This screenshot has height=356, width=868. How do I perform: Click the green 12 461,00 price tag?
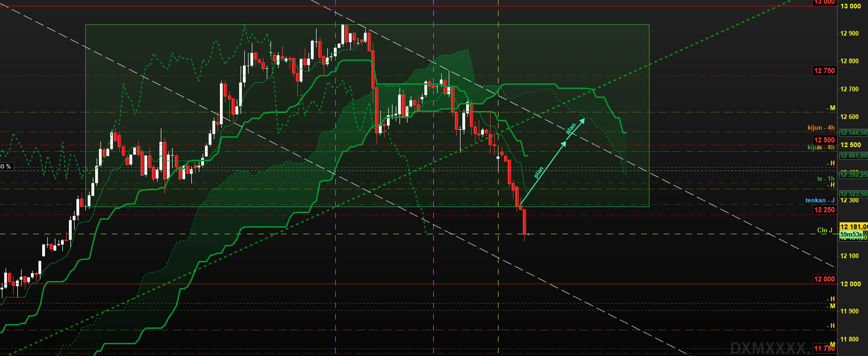pyautogui.click(x=853, y=156)
